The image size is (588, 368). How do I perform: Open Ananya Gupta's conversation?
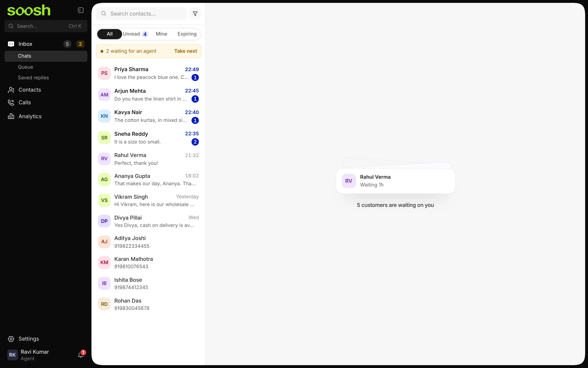[x=148, y=180]
